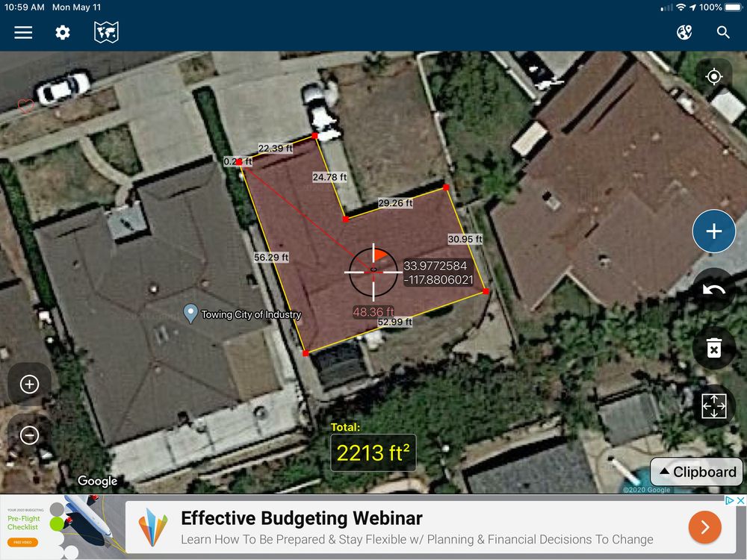Tap the Pre-Flight Checklist ad thumbnail
Image resolution: width=747 pixels, height=560 pixels.
click(63, 527)
